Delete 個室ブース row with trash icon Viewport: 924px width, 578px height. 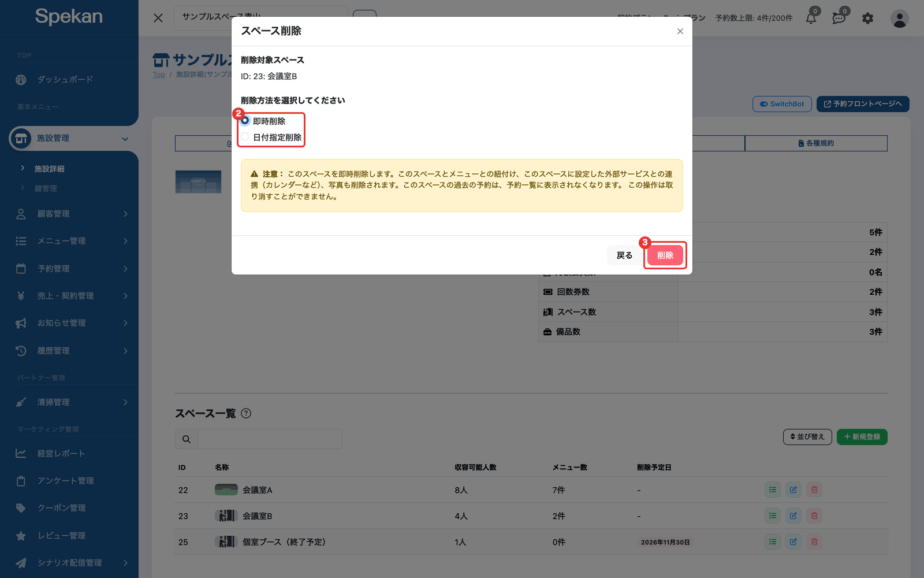(x=814, y=542)
